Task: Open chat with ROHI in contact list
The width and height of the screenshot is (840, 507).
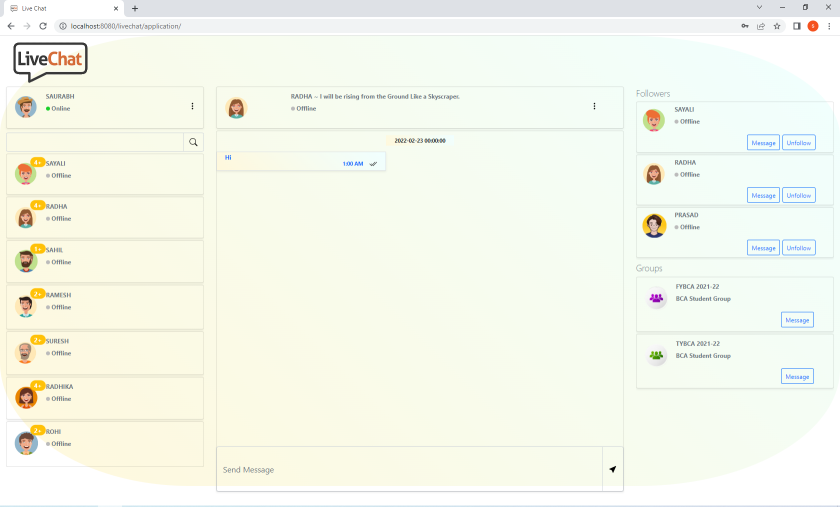Action: pyautogui.click(x=105, y=443)
